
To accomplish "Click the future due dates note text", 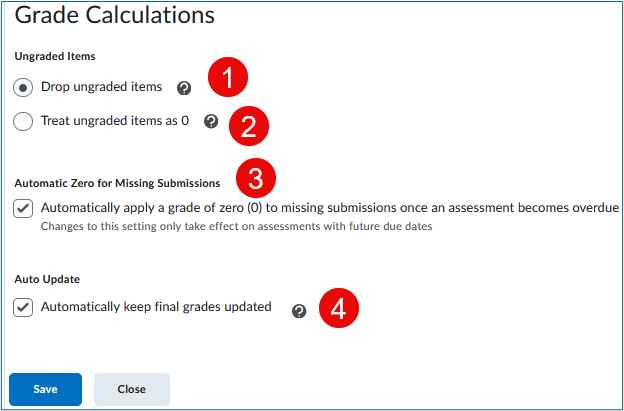I will (241, 227).
